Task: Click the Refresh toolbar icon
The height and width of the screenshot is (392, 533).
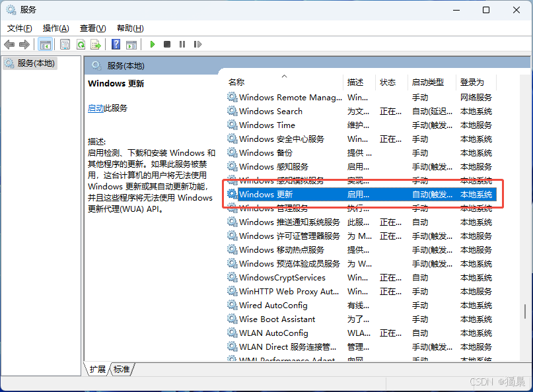Action: 81,44
